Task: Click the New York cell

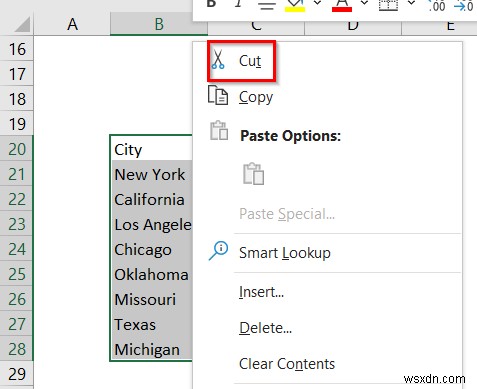Action: click(152, 174)
